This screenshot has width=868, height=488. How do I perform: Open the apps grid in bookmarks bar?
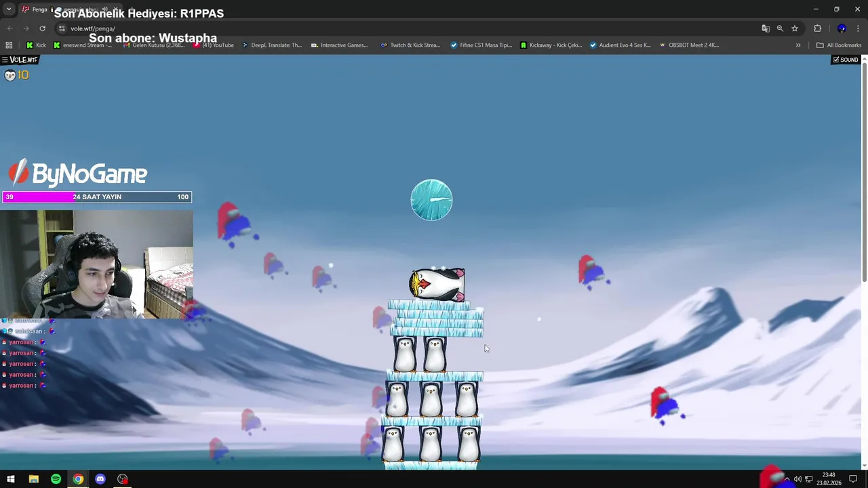coord(9,45)
